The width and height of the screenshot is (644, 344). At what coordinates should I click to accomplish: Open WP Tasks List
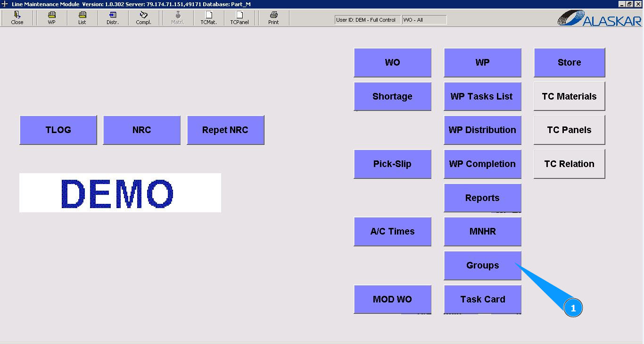pyautogui.click(x=482, y=96)
